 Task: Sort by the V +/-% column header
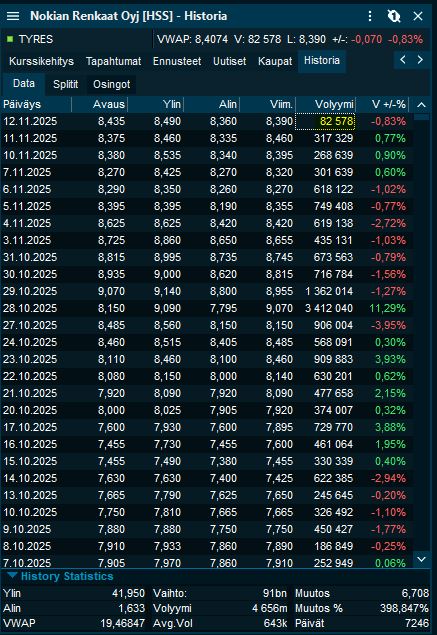[383, 104]
